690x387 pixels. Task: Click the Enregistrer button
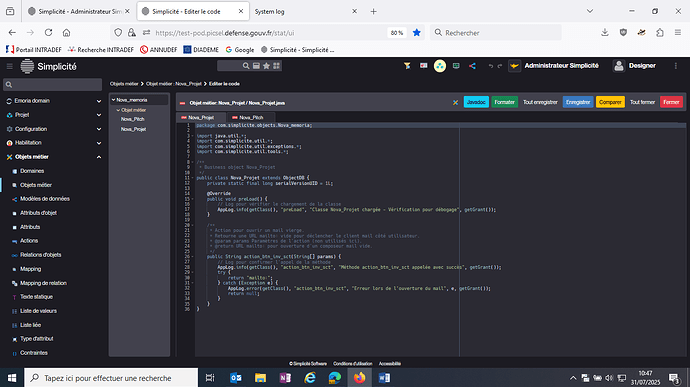coord(578,102)
